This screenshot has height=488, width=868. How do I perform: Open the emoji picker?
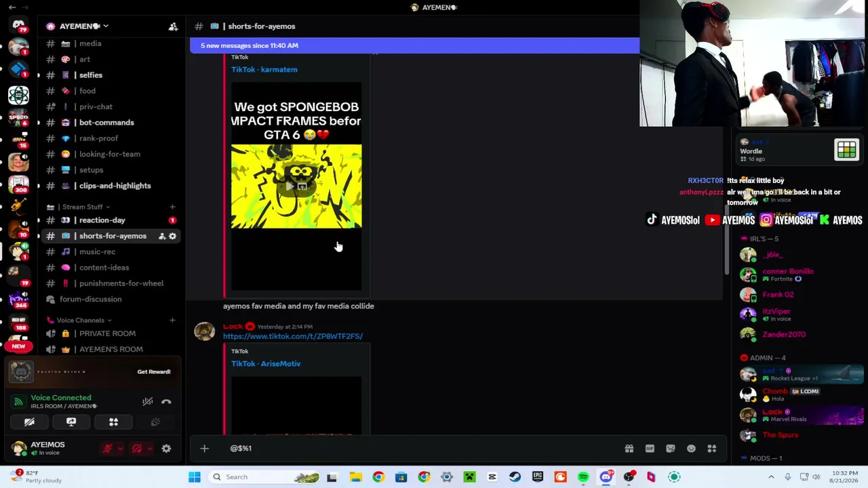pos(691,448)
